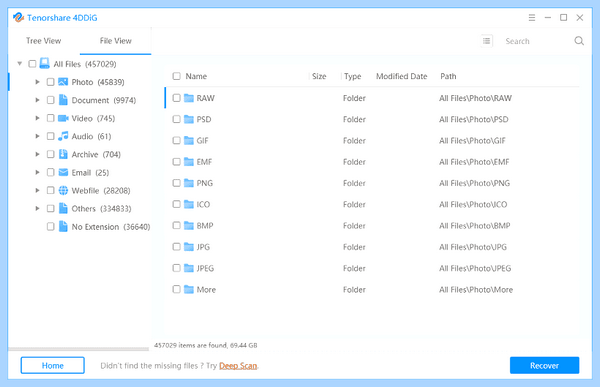Image resolution: width=600 pixels, height=387 pixels.
Task: Sort by Modified Date column header
Action: [401, 76]
